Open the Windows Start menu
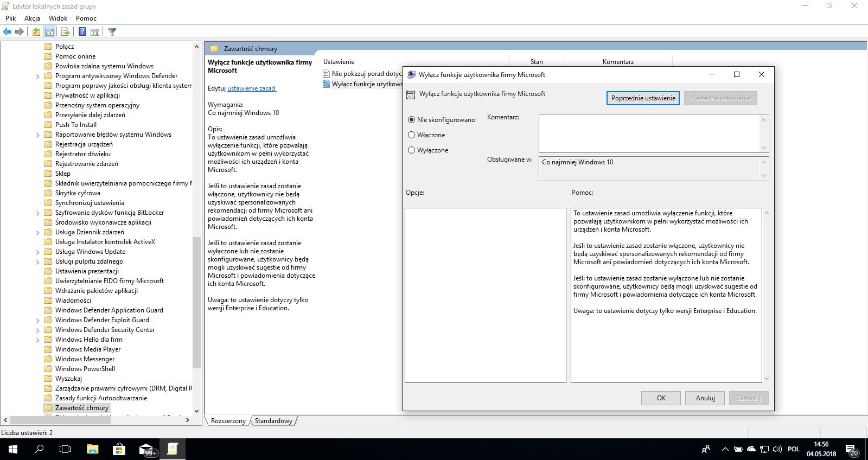 point(12,449)
